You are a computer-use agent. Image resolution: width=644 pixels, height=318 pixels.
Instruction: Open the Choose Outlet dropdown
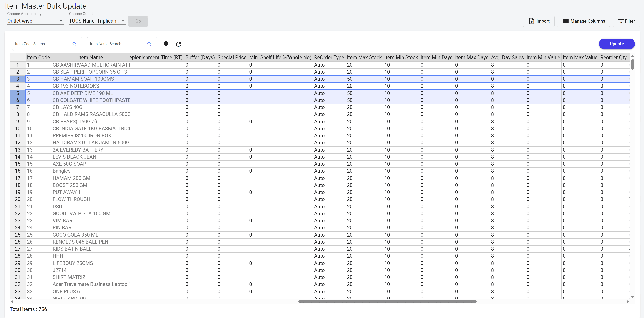[97, 21]
